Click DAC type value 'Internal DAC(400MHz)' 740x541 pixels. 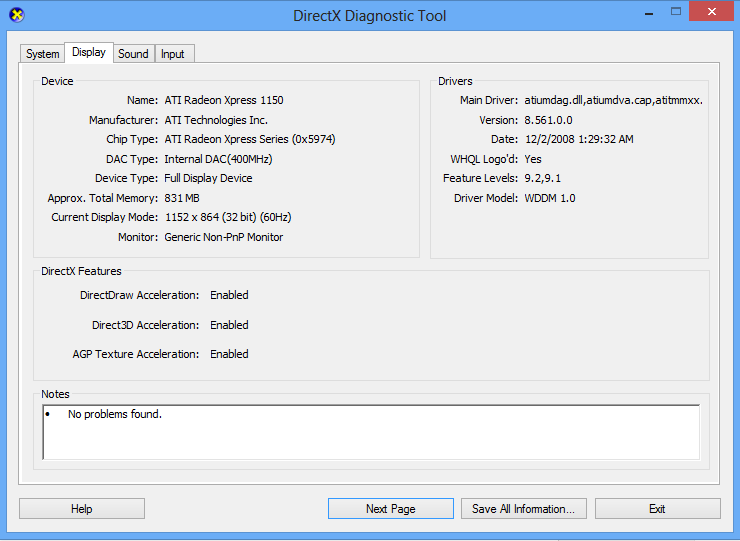click(x=218, y=159)
